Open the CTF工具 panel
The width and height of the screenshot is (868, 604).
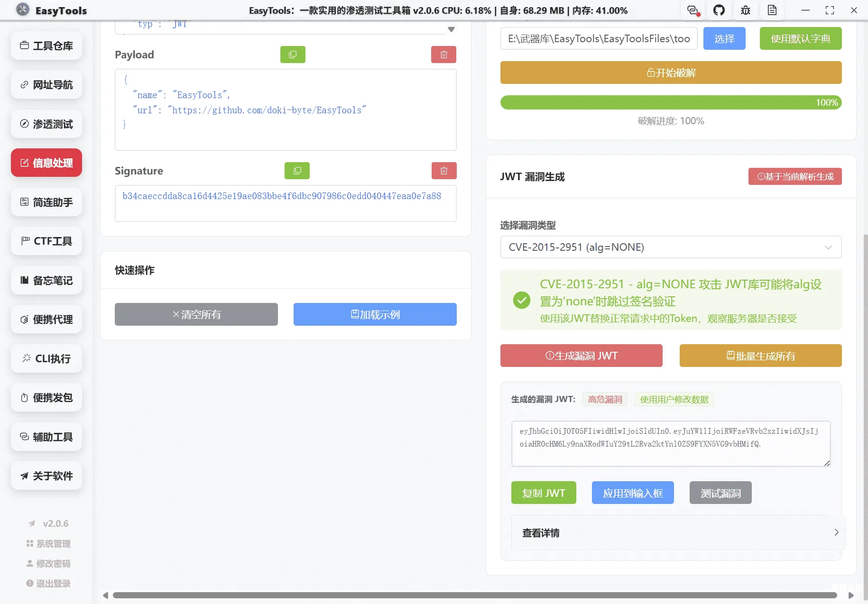(46, 241)
